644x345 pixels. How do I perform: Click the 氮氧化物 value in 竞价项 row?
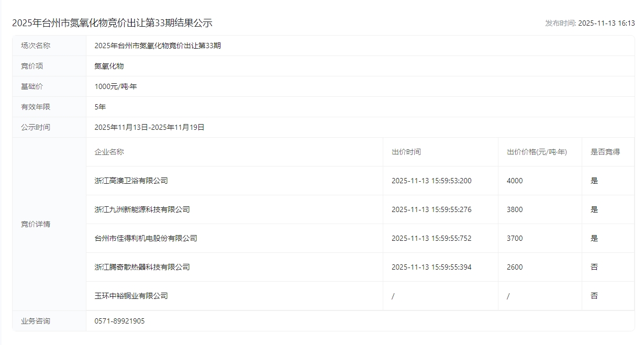[x=109, y=66]
